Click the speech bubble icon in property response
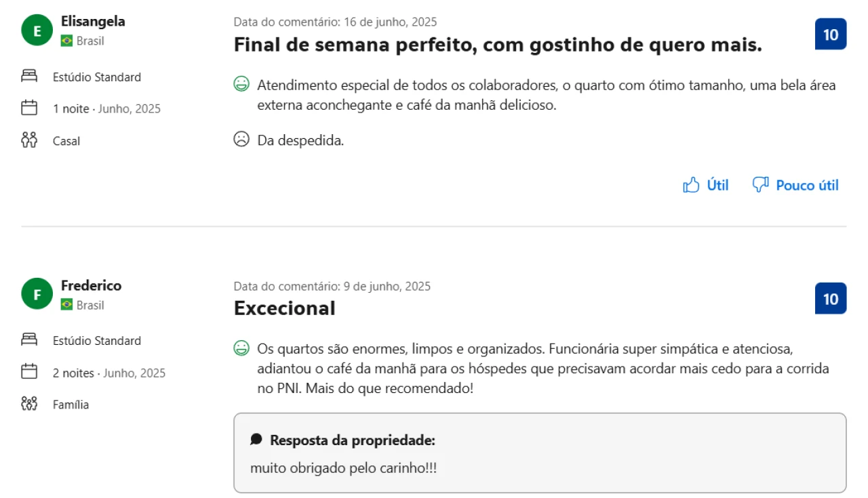This screenshot has height=498, width=868. [x=256, y=440]
